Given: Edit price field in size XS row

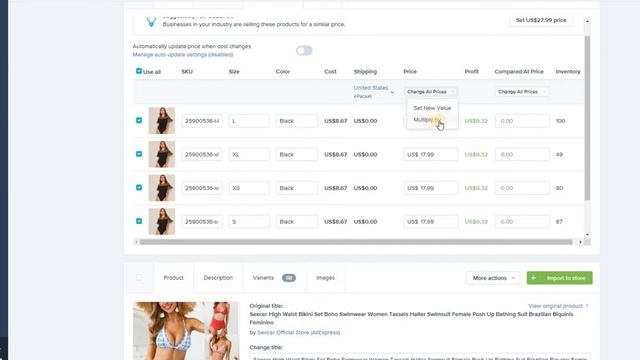Looking at the screenshot, I should [x=431, y=188].
